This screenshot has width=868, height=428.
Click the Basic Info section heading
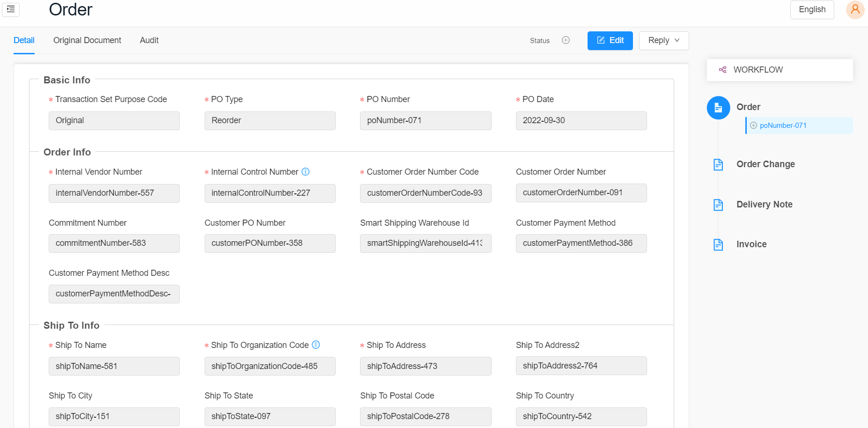pyautogui.click(x=67, y=80)
